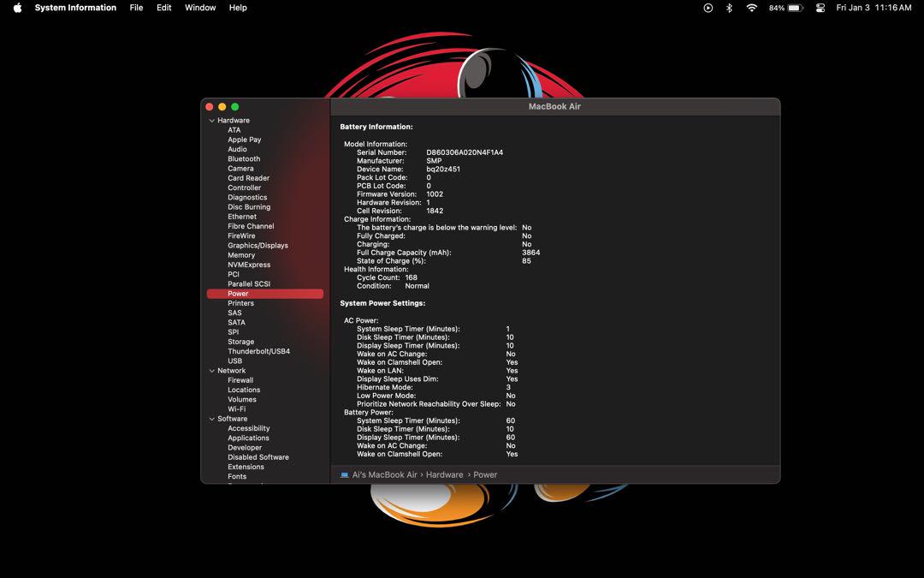Select Volumes under Network
The width and height of the screenshot is (924, 578).
coord(242,400)
